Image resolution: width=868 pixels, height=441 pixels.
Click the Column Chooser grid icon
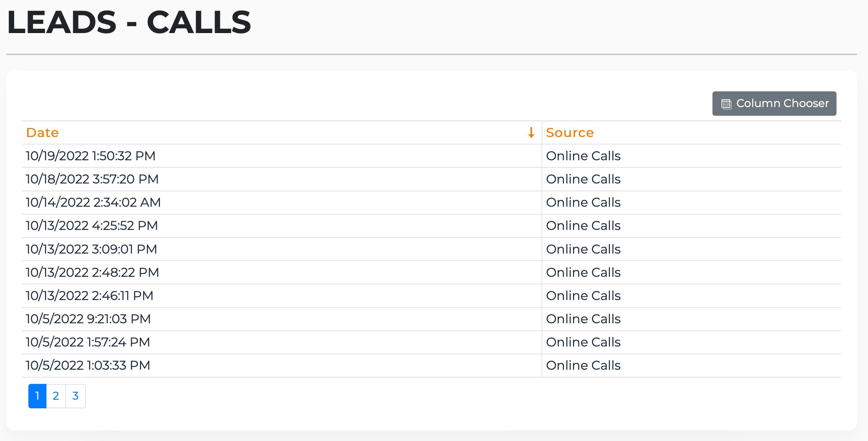tap(726, 104)
